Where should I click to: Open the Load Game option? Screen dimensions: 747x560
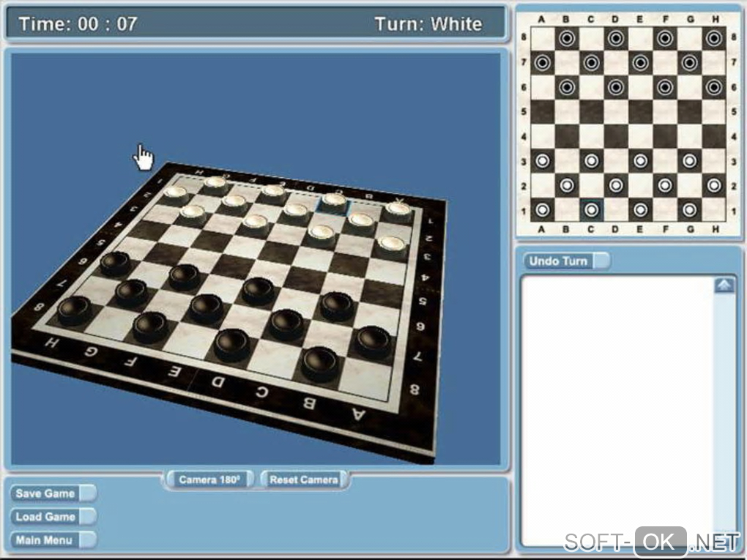53,517
